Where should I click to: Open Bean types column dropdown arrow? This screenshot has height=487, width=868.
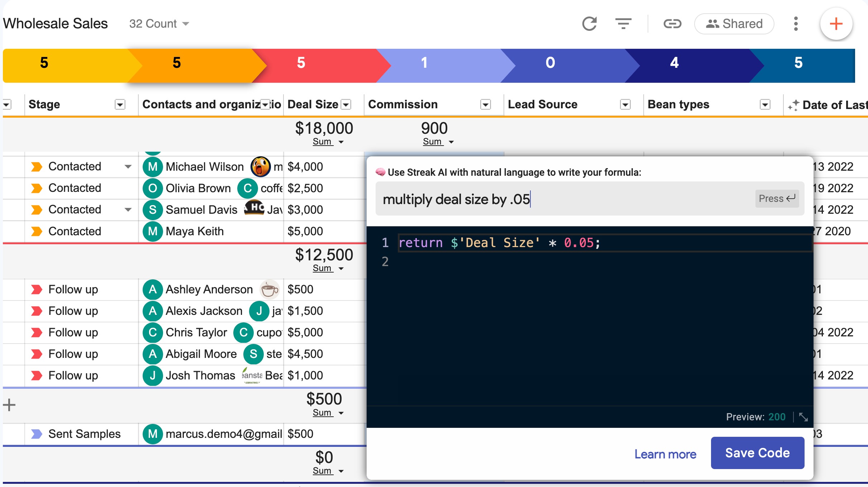coord(765,104)
